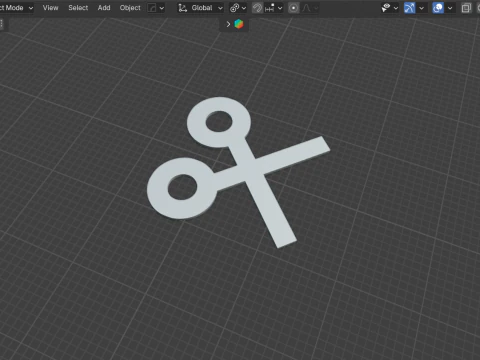
Task: Click the colored cube icon
Action: [239, 24]
